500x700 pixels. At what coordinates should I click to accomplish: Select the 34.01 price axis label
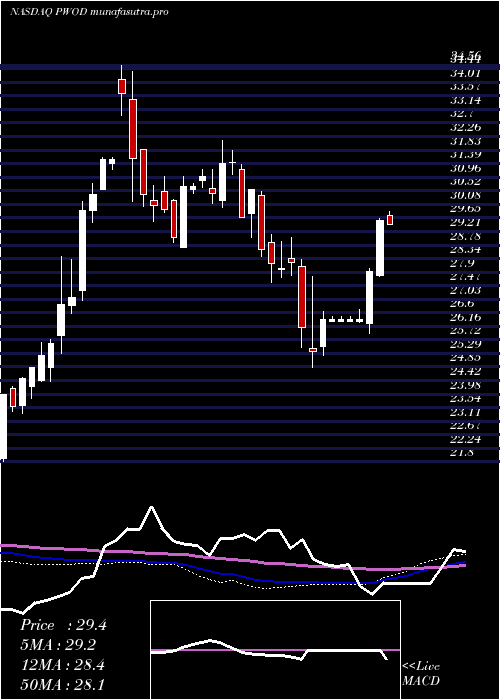pyautogui.click(x=465, y=73)
